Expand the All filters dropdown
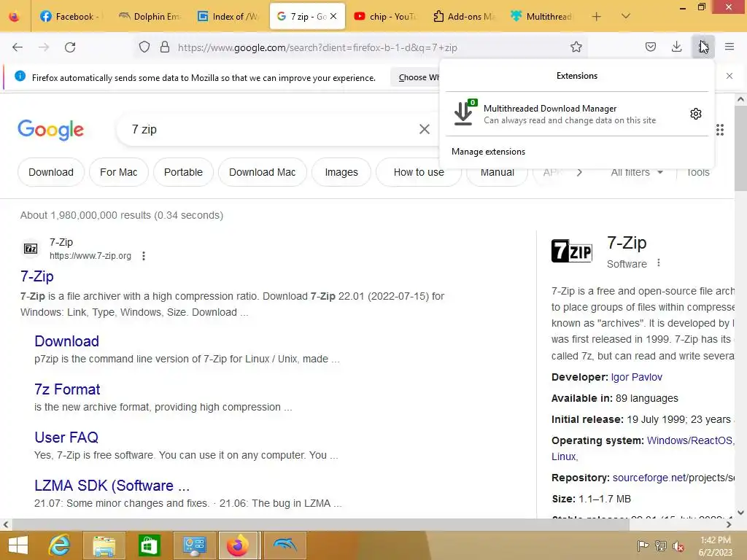This screenshot has height=560, width=747. [637, 172]
